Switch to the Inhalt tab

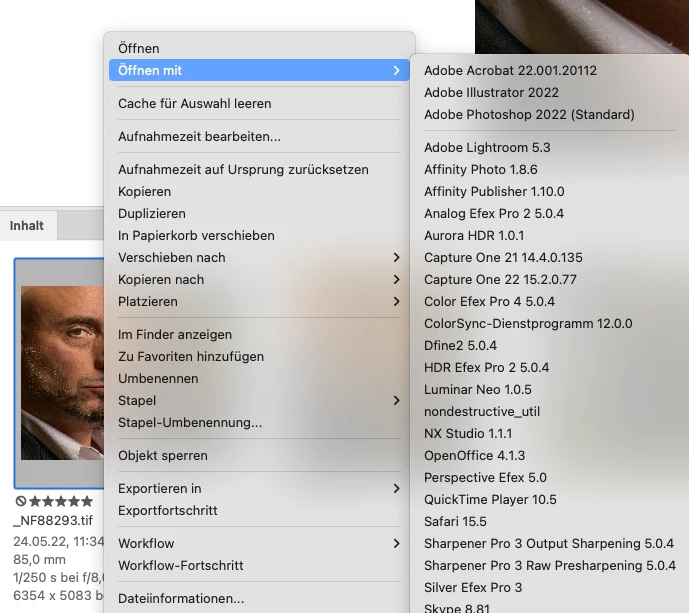[x=27, y=226]
